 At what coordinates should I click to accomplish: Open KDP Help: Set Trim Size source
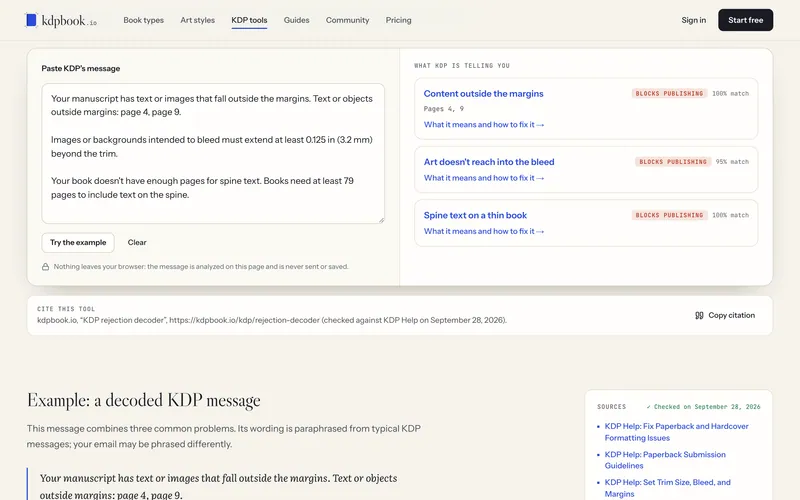tap(667, 488)
